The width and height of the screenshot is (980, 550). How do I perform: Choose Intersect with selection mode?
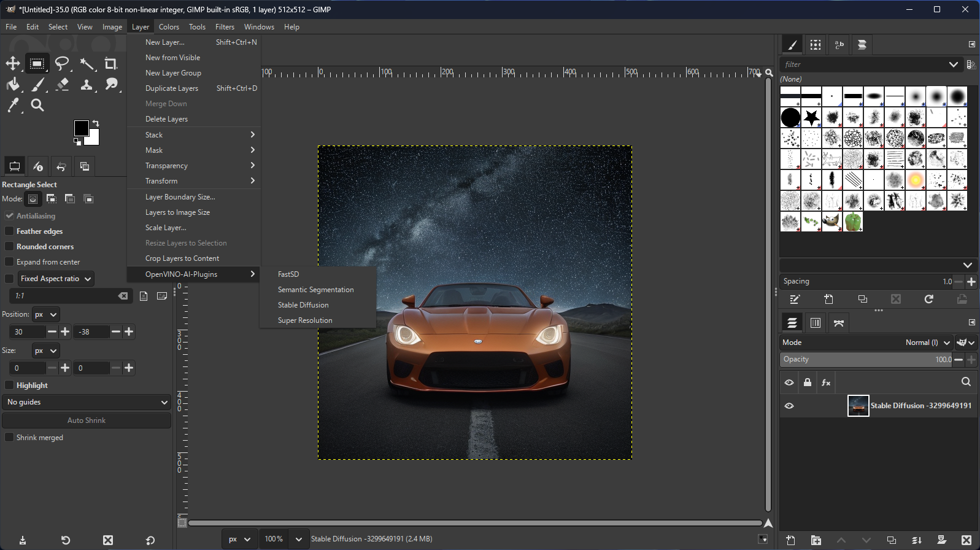[88, 199]
